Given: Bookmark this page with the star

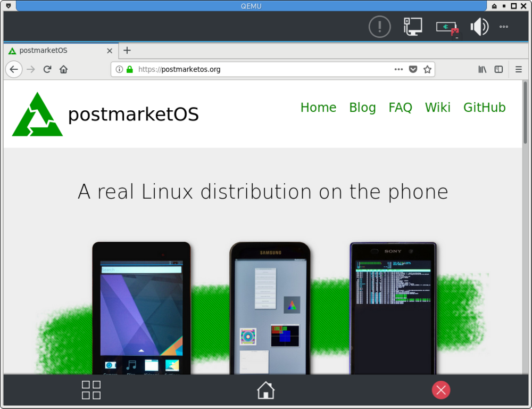Looking at the screenshot, I should point(427,69).
